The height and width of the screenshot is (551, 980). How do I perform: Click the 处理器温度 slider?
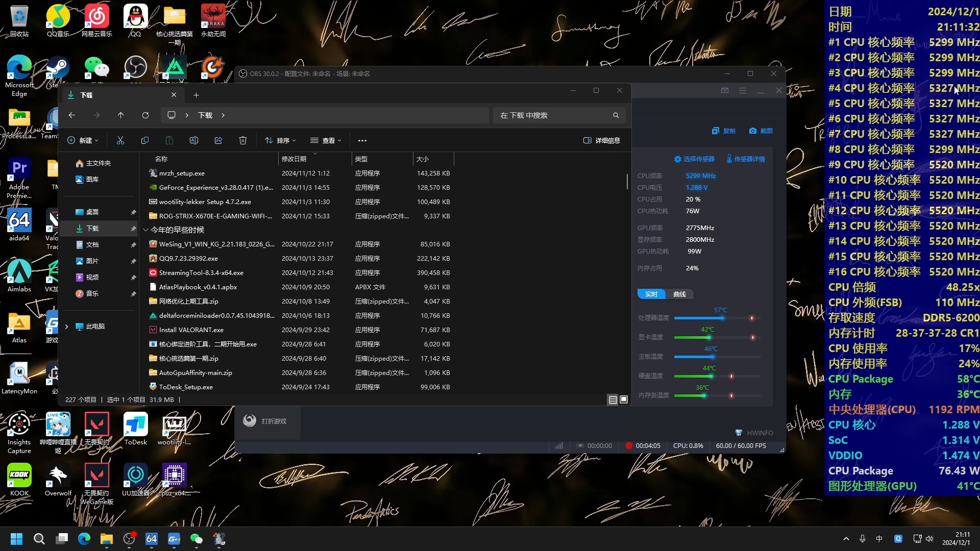717,318
